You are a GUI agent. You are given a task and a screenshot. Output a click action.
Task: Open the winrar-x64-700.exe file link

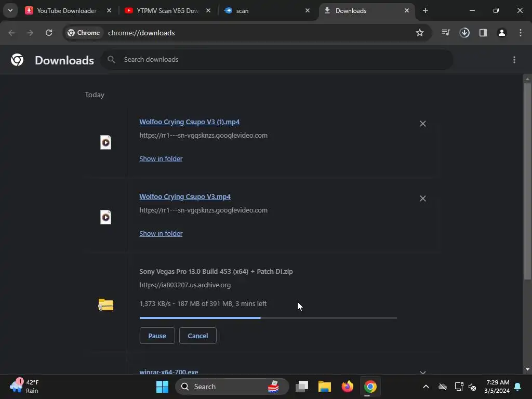169,372
